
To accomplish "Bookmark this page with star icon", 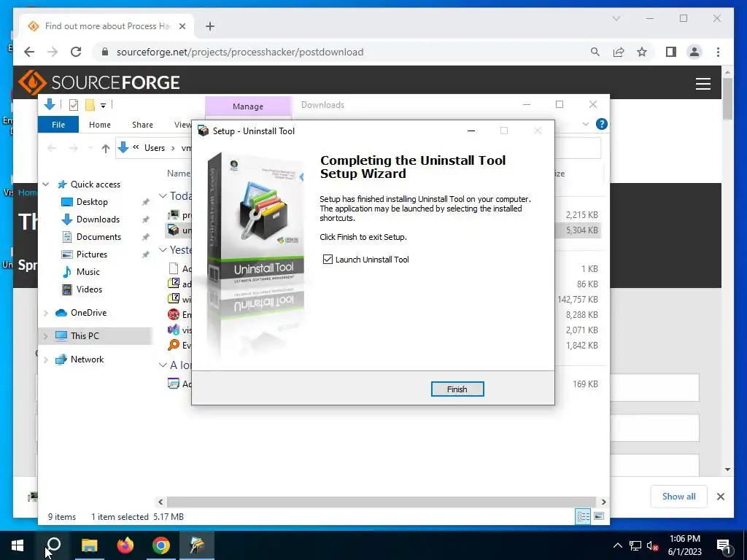I will pos(642,52).
